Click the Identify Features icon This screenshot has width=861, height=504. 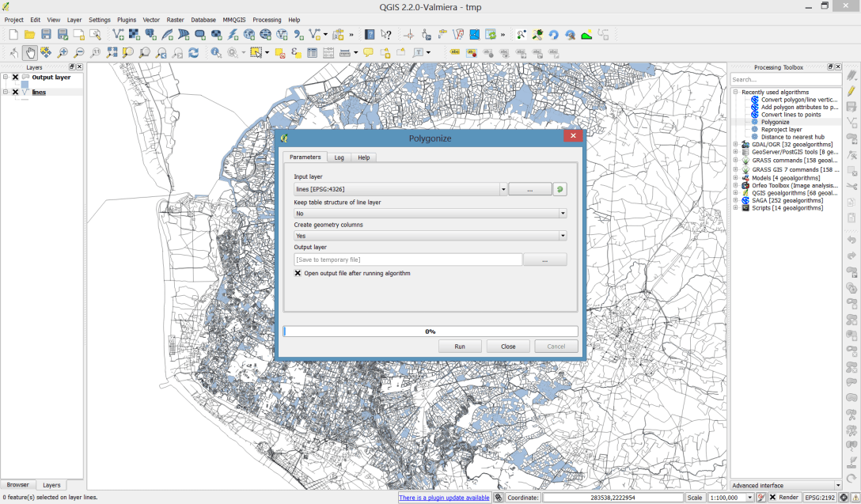(x=216, y=52)
